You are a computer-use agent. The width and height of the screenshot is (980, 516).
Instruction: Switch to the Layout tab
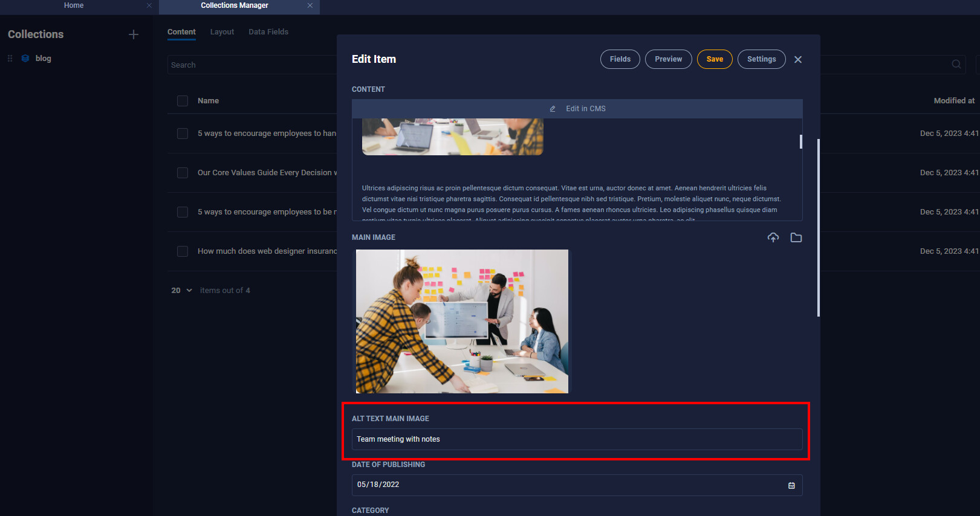[222, 32]
